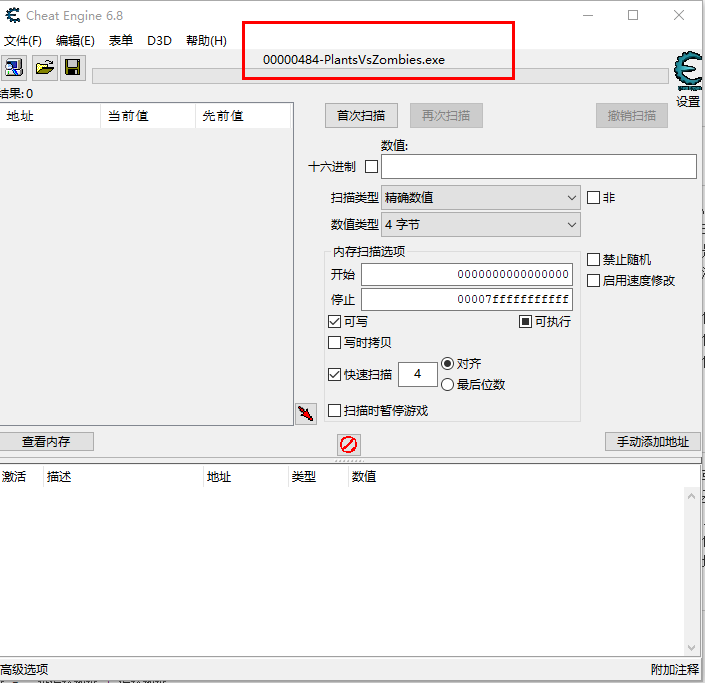Click address table scrollbar up arrow
Viewport: 705px width, 683px height.
692,496
